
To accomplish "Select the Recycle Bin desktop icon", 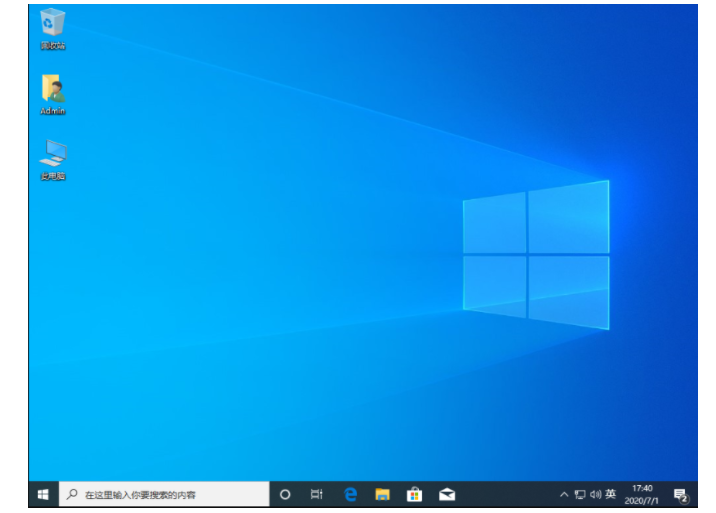I will (52, 24).
